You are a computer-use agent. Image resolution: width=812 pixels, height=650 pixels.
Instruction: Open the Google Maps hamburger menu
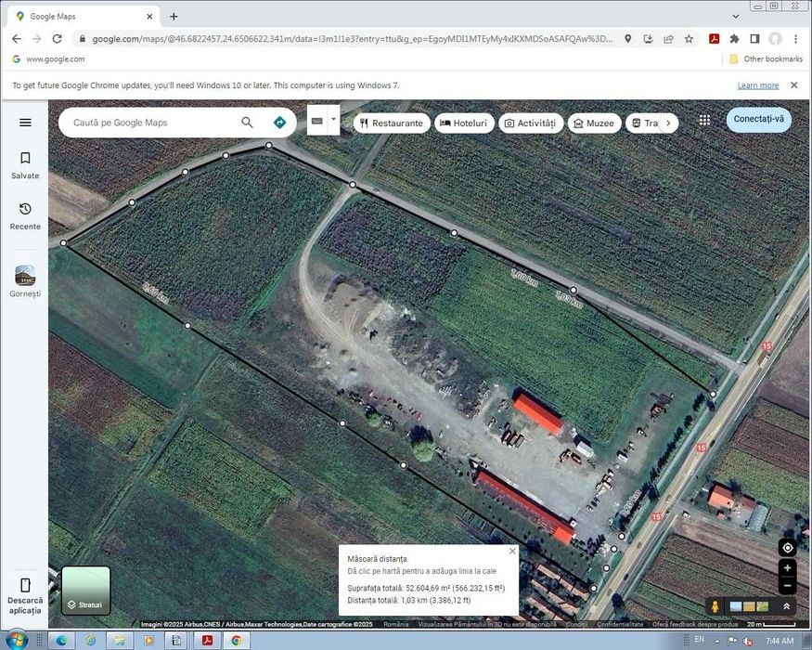click(25, 123)
